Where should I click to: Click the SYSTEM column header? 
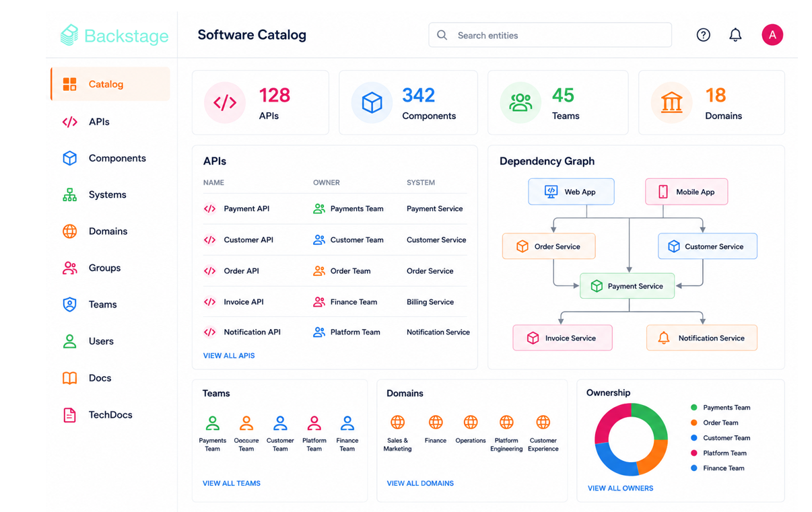pos(421,182)
